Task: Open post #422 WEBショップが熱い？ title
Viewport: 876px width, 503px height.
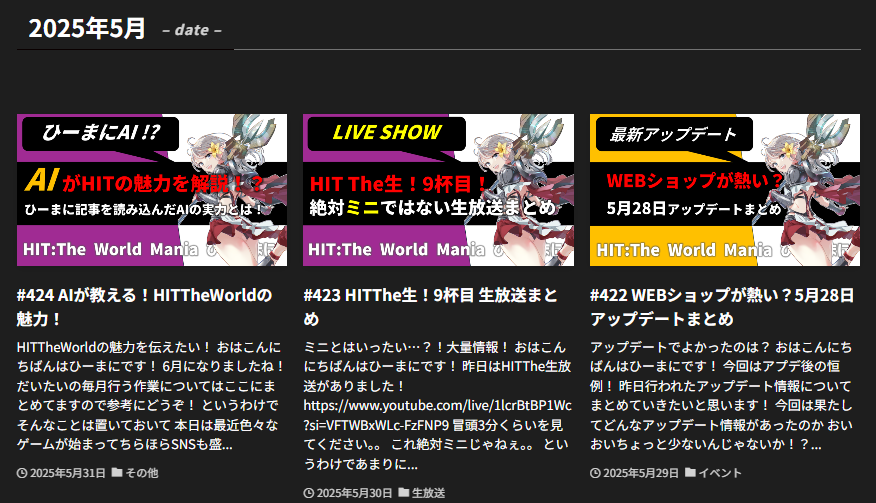Action: coord(722,307)
